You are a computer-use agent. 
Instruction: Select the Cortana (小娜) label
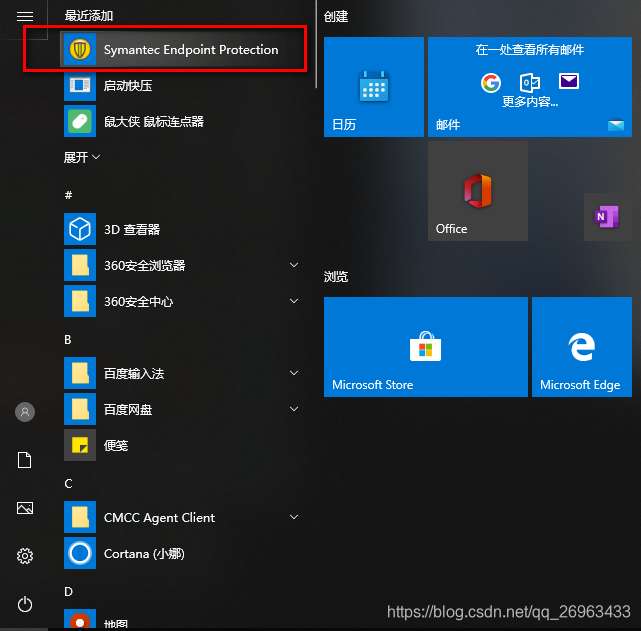point(144,554)
